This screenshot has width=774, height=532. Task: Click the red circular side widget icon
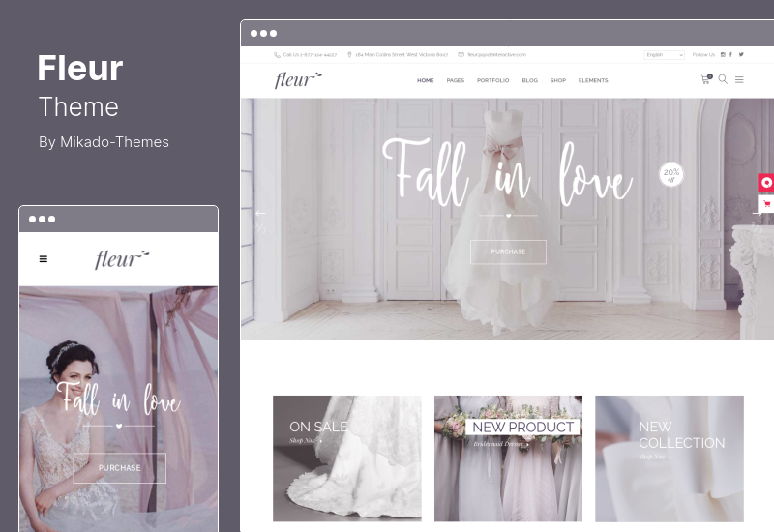[766, 183]
